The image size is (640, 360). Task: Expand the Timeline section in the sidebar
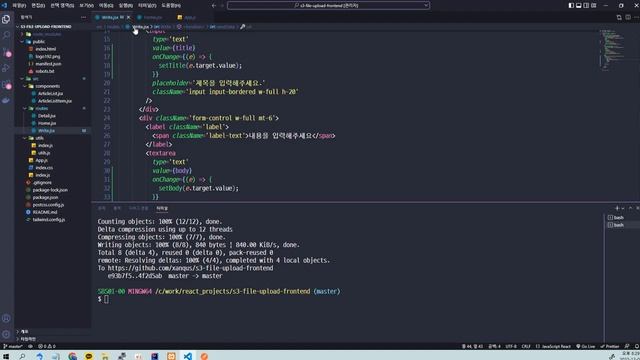click(x=28, y=339)
